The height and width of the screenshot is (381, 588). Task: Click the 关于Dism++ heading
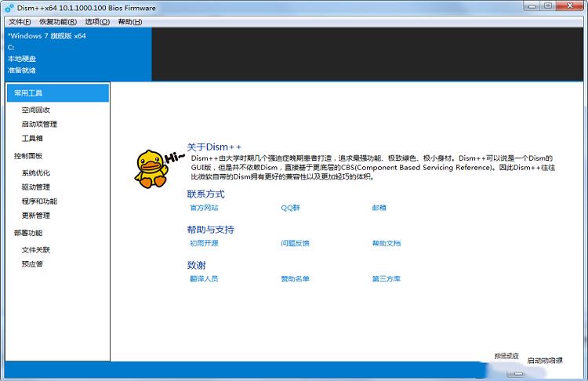(214, 147)
